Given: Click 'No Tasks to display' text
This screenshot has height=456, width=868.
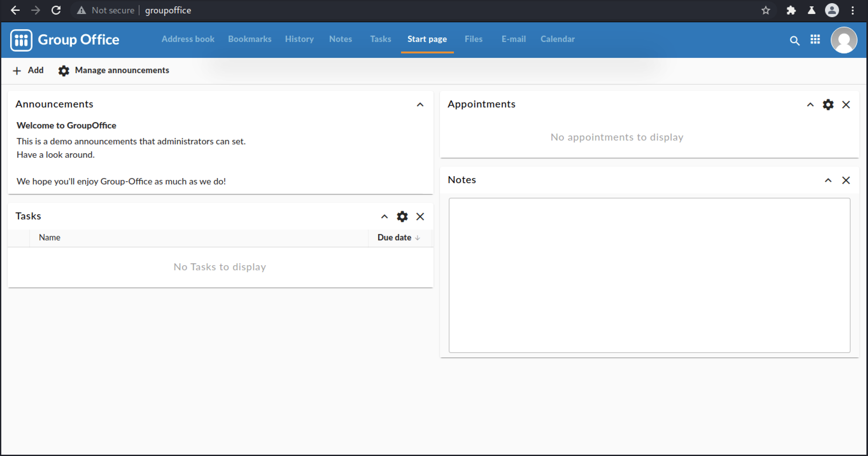Looking at the screenshot, I should tap(220, 267).
